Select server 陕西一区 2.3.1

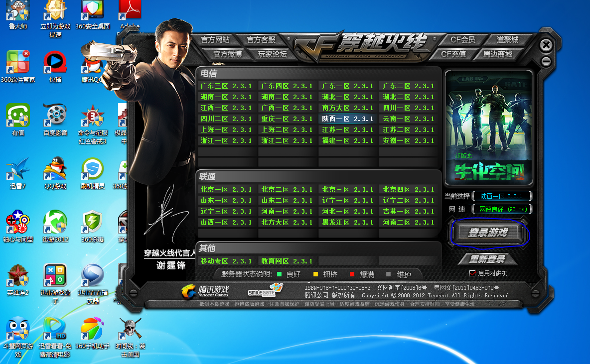click(x=348, y=119)
